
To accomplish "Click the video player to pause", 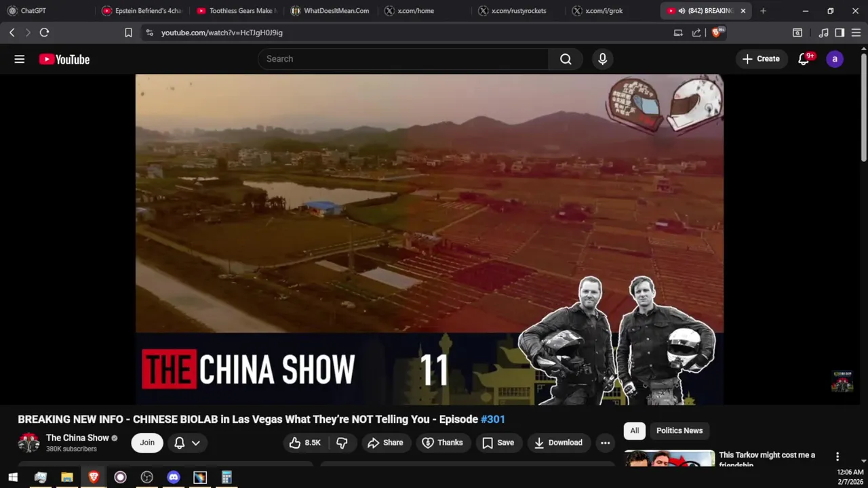I will coord(429,239).
